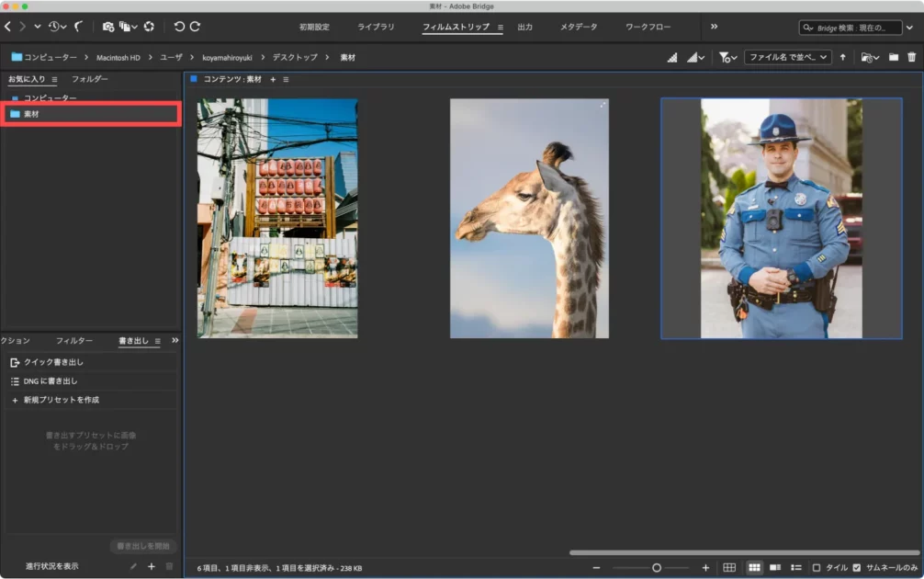Viewport: 924px width, 579px height.
Task: Switch to the ライブラリ workspace tab
Action: click(376, 27)
